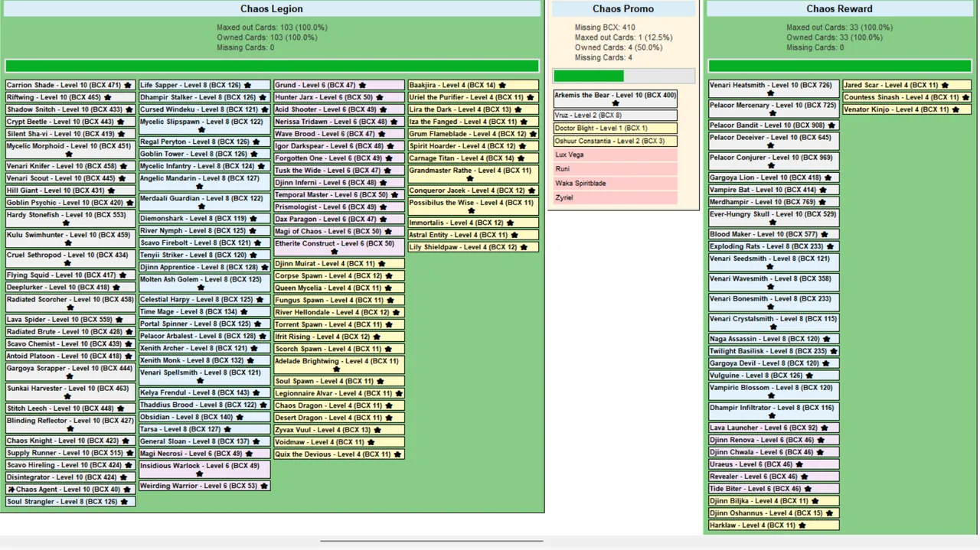Click the star icon beside Carrion Shade

(x=129, y=86)
